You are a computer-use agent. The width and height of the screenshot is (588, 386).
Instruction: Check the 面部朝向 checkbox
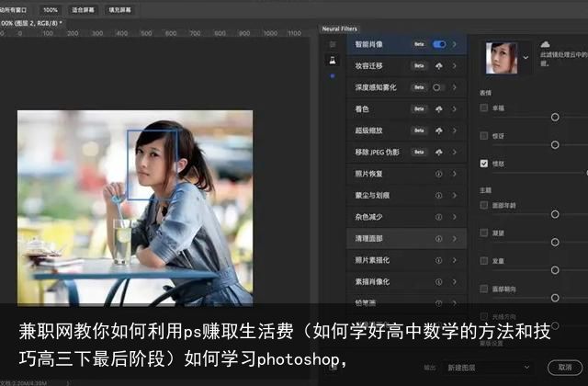coord(484,289)
